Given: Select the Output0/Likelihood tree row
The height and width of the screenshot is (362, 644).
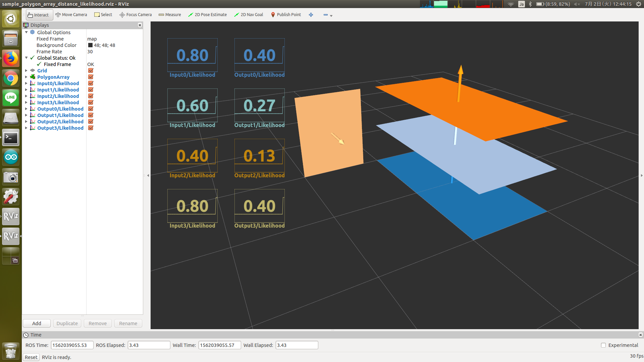Looking at the screenshot, I should (60, 109).
